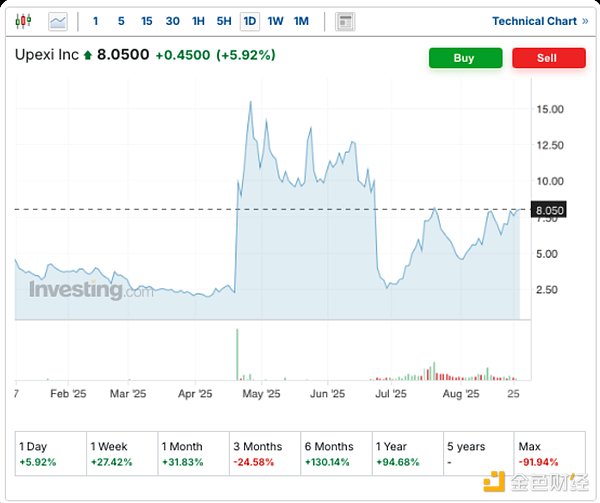Select the 1 minute interval
The height and width of the screenshot is (503, 600).
95,21
